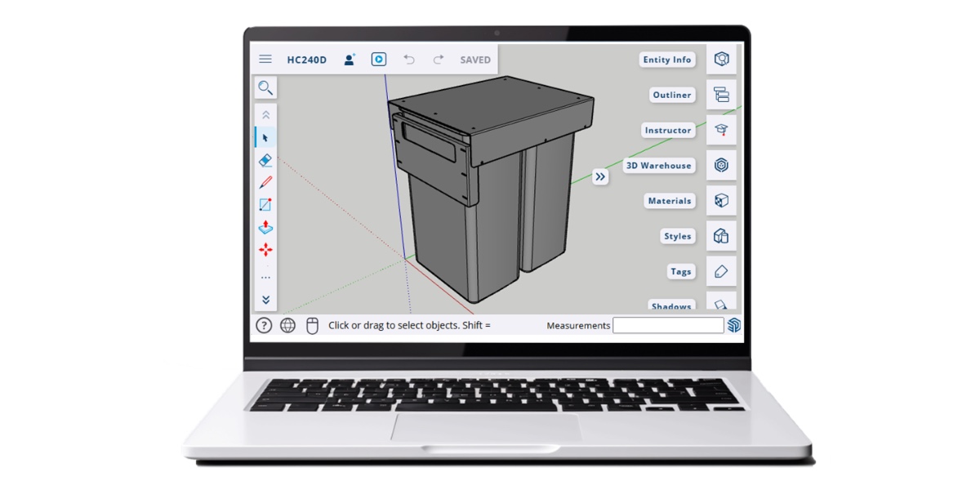
Task: Click the Undo button
Action: coord(409,59)
